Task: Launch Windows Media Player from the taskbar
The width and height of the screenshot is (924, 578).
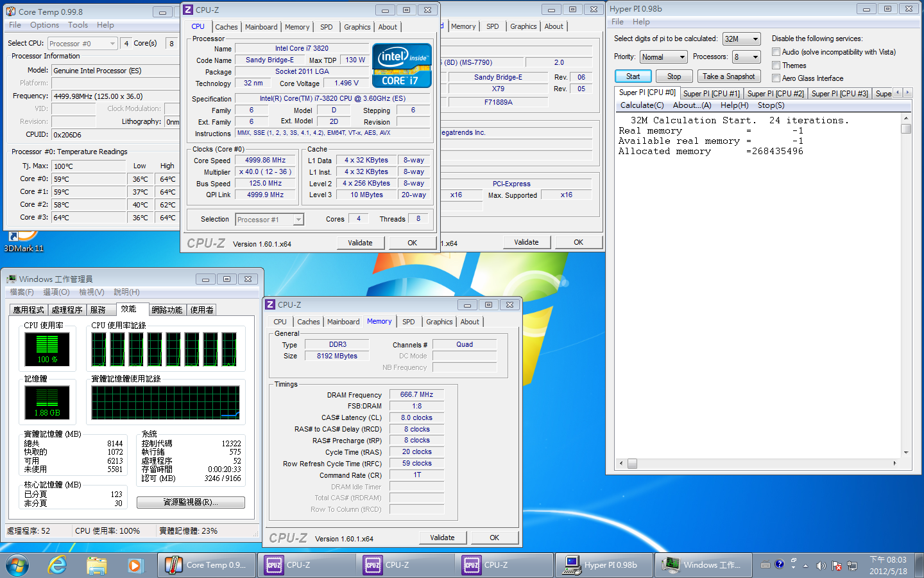Action: 135,565
